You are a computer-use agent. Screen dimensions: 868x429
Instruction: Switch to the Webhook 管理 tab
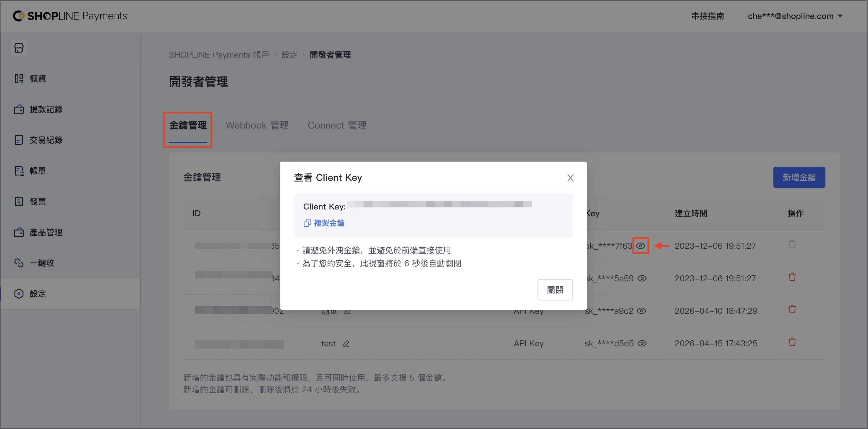(x=257, y=125)
